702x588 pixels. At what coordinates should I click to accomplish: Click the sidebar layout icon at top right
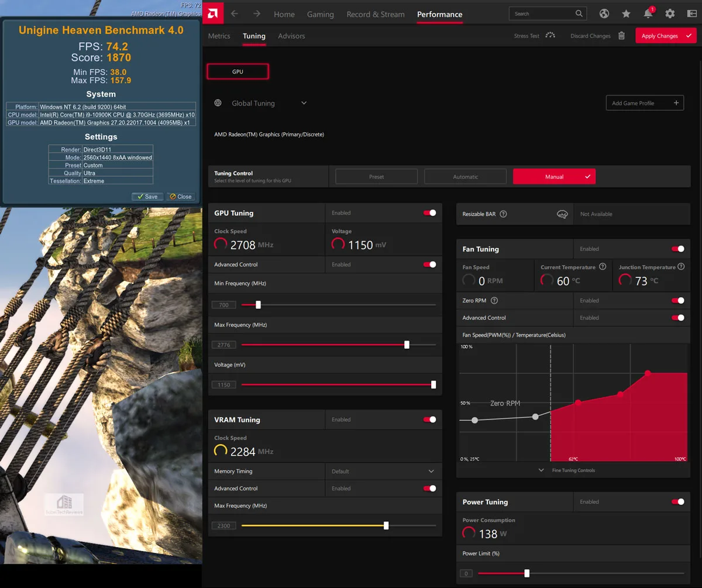point(691,13)
